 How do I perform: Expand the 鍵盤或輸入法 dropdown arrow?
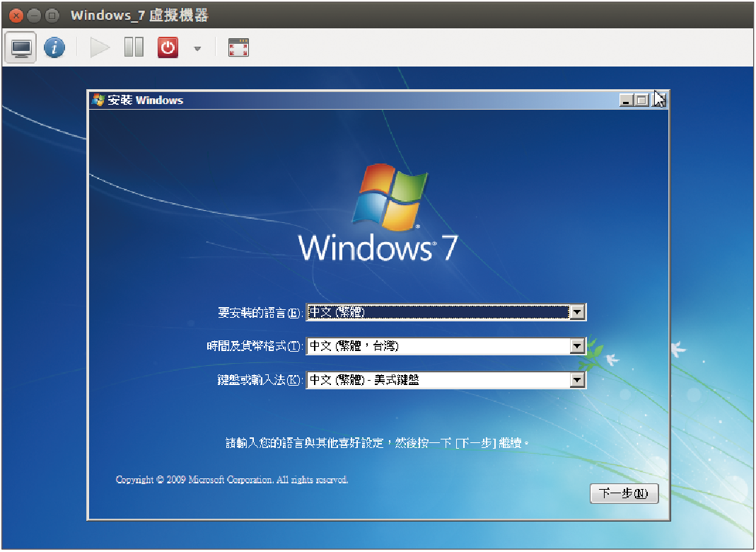(577, 380)
